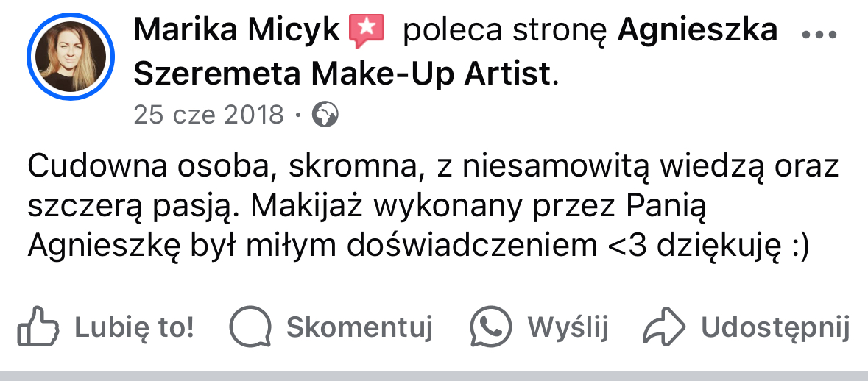The height and width of the screenshot is (381, 868).
Task: Click the comment speech bubble icon
Action: [x=250, y=327]
